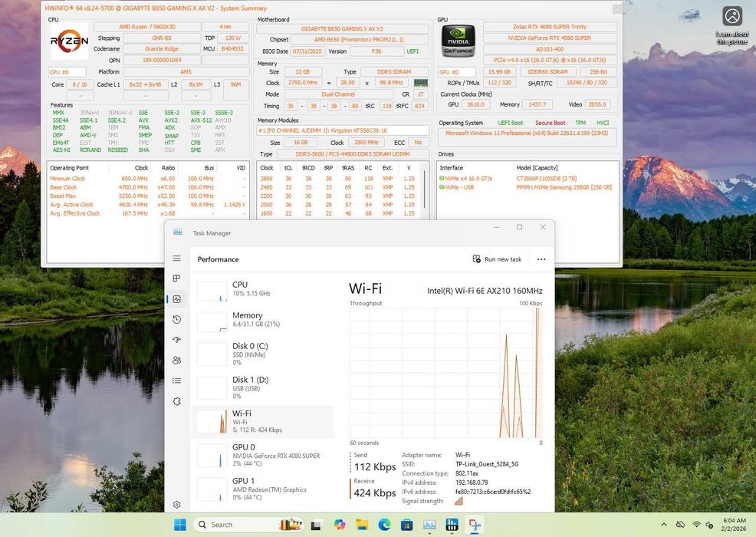Click CT2000P310SSD8 [2 TB] drive model
The height and width of the screenshot is (537, 756).
546,179
